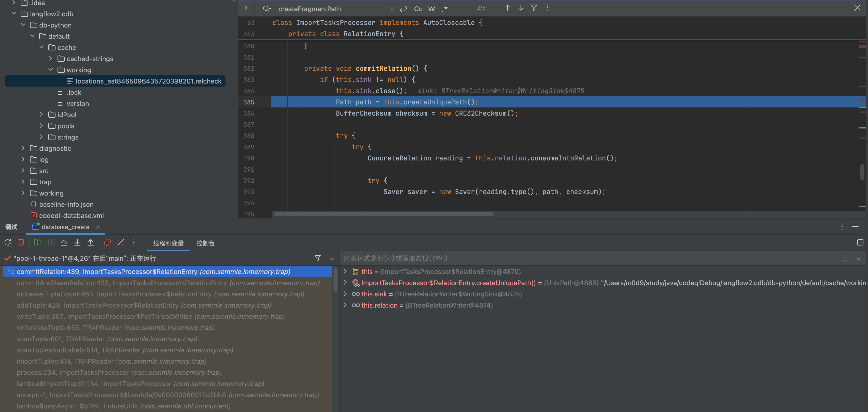The image size is (868, 412).
Task: Expand the replace field chevron
Action: (246, 8)
